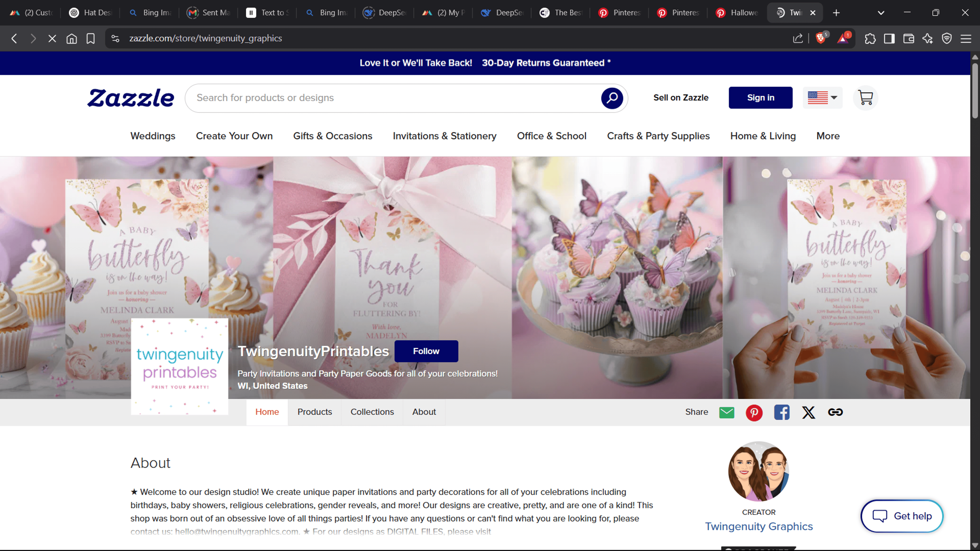Open browser main hamburger menu
The width and height of the screenshot is (980, 551).
click(966, 39)
